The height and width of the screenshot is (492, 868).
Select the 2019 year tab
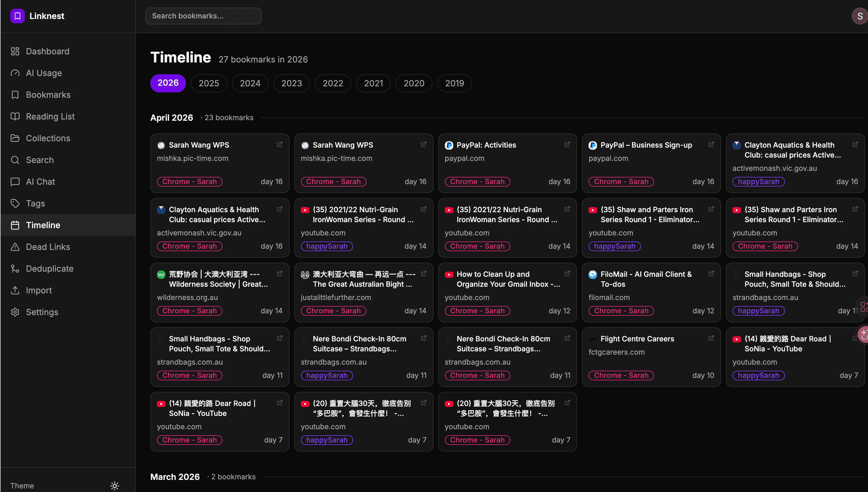(x=455, y=83)
